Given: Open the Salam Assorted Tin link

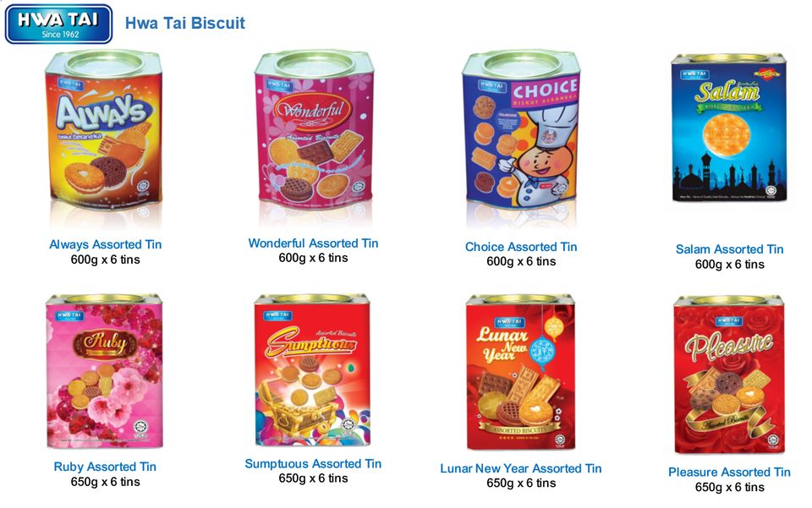Looking at the screenshot, I should pos(729,249).
